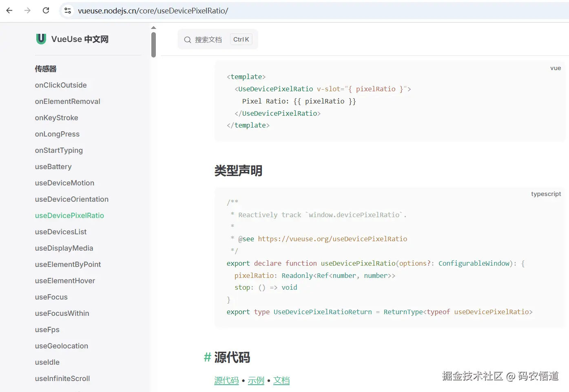Click the VueUse logo icon
This screenshot has width=569, height=392.
tap(41, 39)
